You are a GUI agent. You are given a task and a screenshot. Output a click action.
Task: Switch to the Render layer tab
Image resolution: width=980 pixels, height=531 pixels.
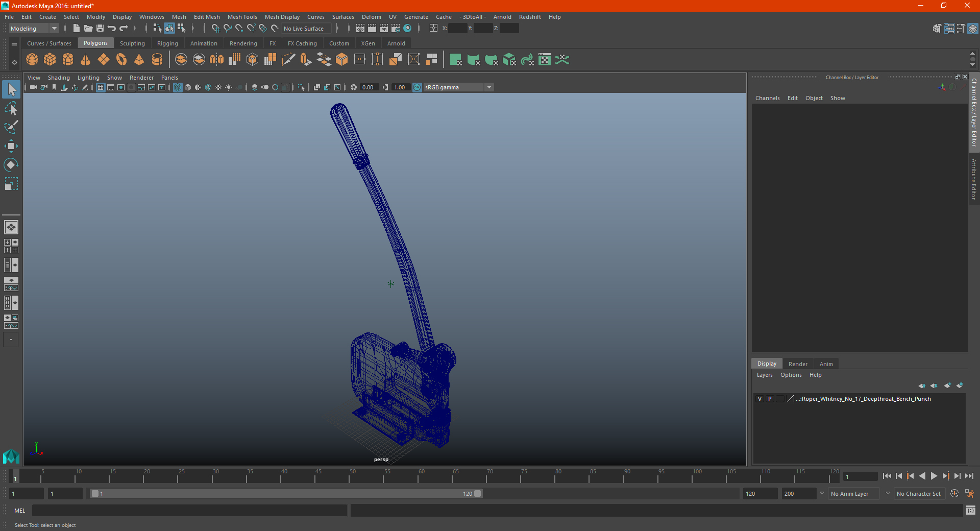798,364
